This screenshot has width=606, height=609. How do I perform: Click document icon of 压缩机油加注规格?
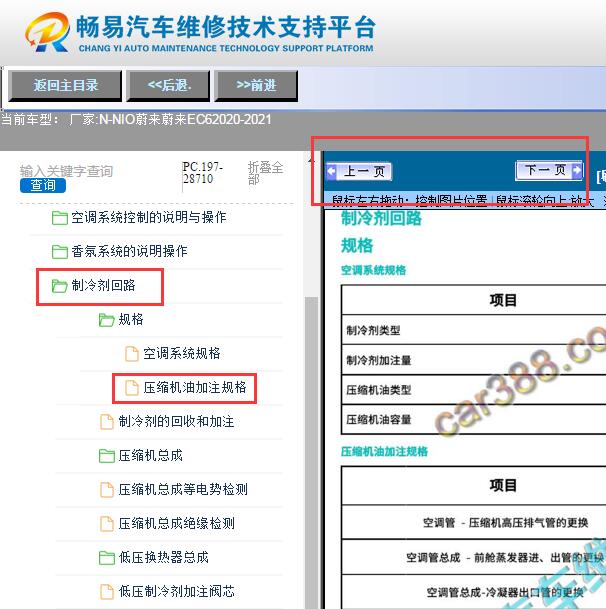point(131,388)
